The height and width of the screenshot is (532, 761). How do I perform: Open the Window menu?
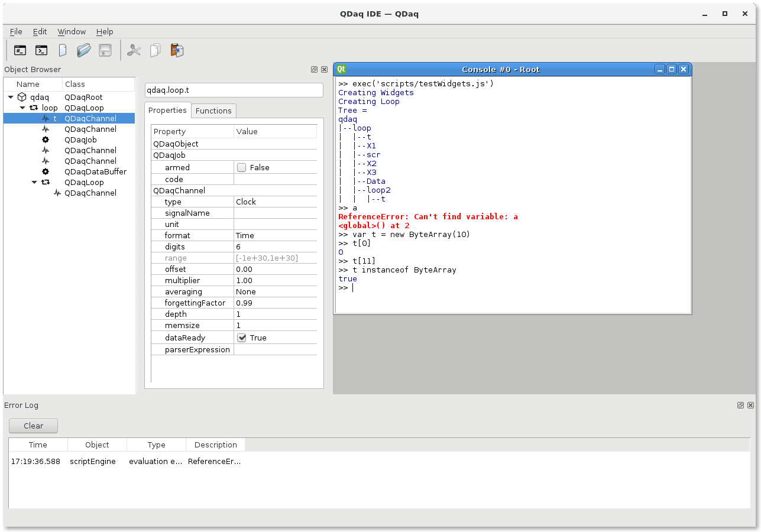72,31
